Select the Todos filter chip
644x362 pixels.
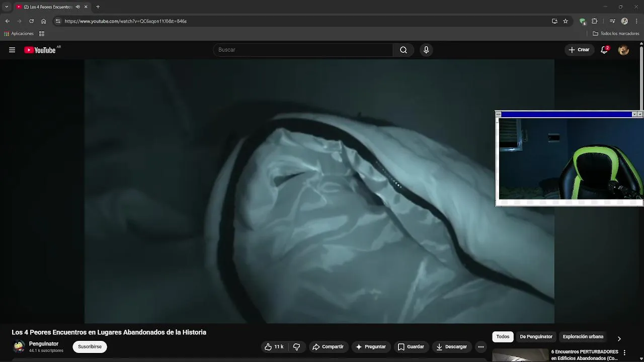tap(503, 337)
